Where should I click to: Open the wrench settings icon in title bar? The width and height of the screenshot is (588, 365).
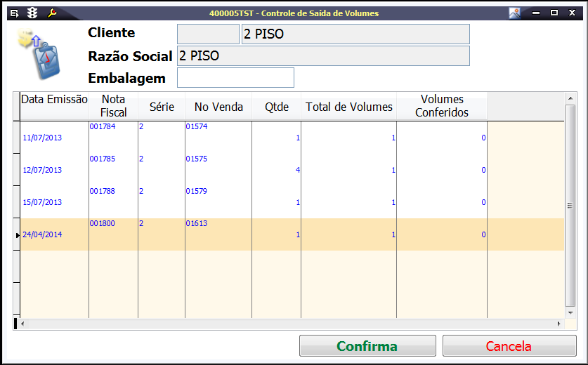point(52,13)
